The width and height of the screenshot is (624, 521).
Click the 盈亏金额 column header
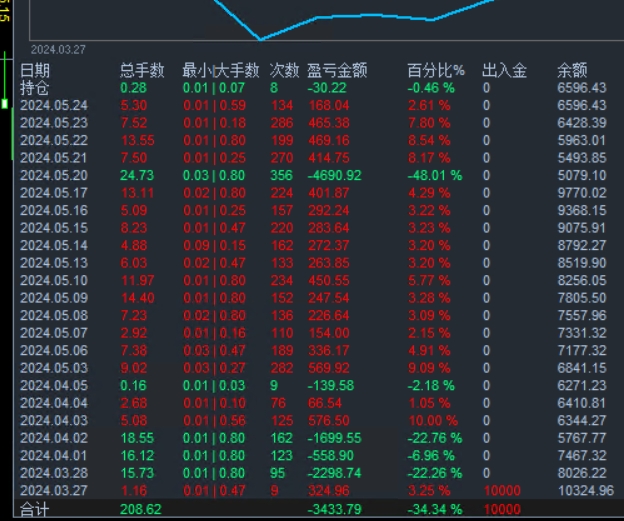337,70
